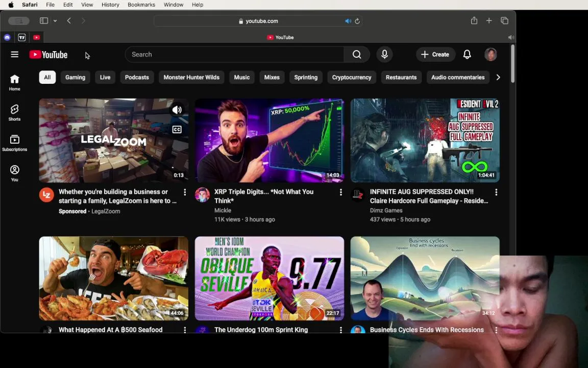
Task: Toggle captions on LegalZoom ad preview
Action: pos(177,129)
